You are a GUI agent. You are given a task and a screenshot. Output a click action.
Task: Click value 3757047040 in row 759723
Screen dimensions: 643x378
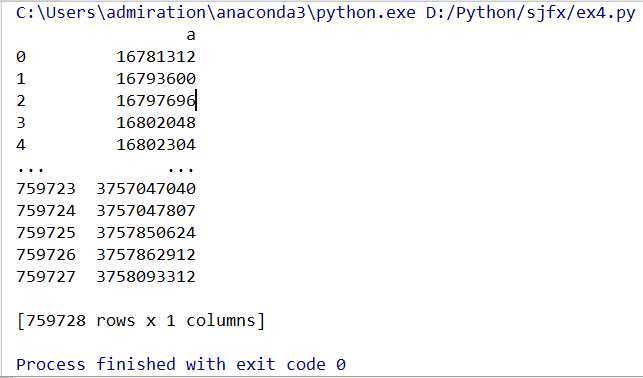(x=146, y=189)
